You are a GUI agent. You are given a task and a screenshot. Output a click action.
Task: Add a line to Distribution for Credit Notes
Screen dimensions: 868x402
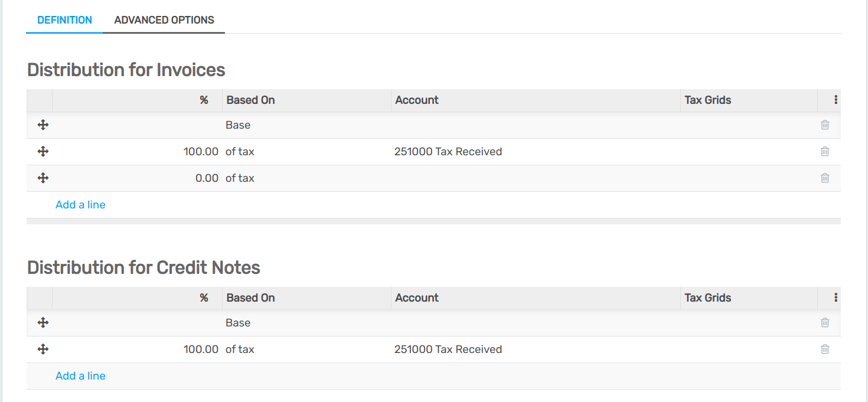tap(80, 376)
